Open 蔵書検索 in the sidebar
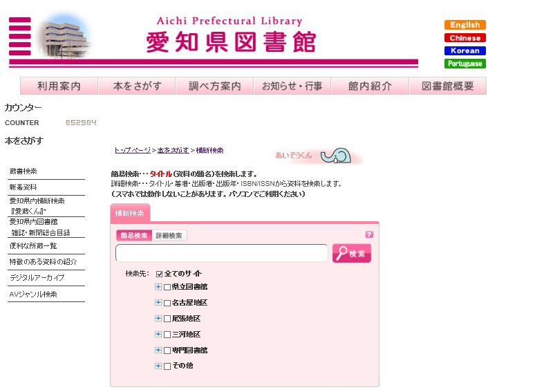Screen dimensions: 535x392 point(24,171)
